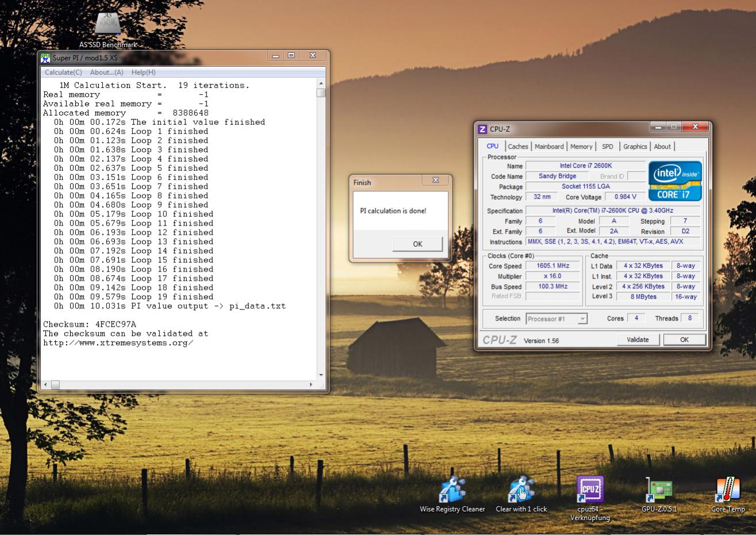The image size is (756, 535).
Task: Open Core Temp desktop shortcut
Action: pyautogui.click(x=728, y=495)
